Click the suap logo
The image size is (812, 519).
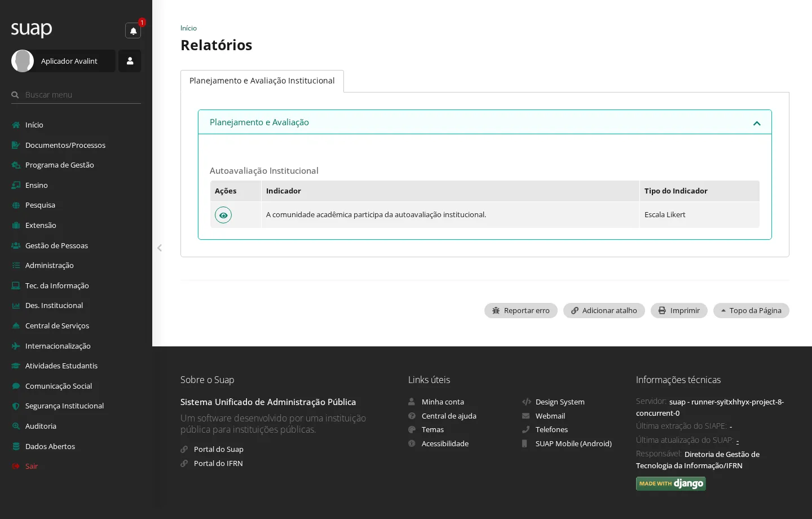(32, 29)
